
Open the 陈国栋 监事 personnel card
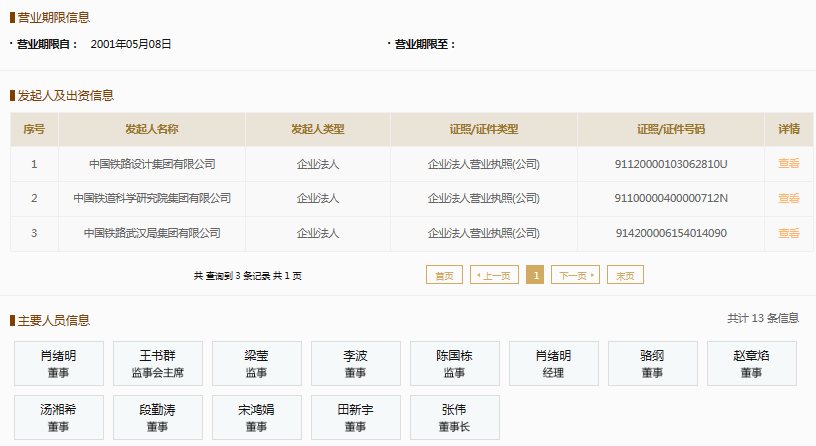click(x=455, y=363)
